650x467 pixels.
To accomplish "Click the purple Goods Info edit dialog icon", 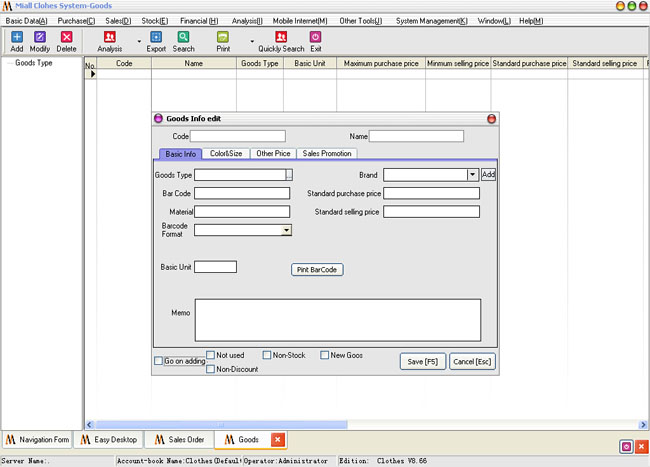I will click(158, 119).
